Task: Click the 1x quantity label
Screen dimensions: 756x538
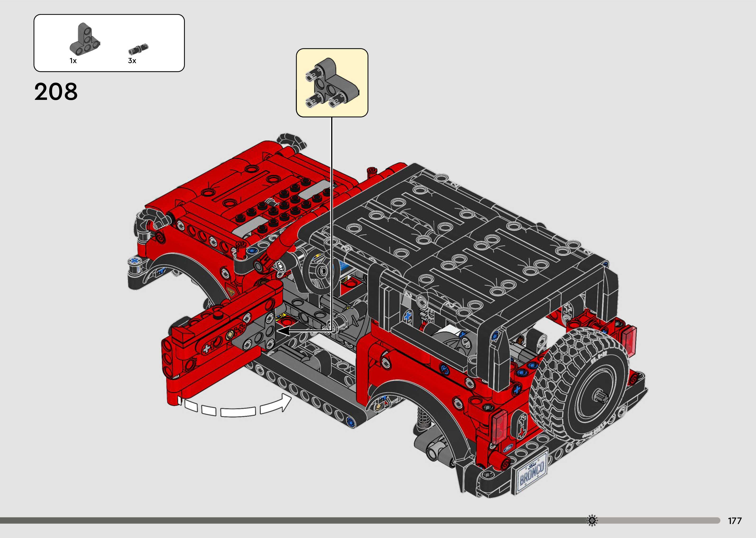Action: tap(73, 61)
